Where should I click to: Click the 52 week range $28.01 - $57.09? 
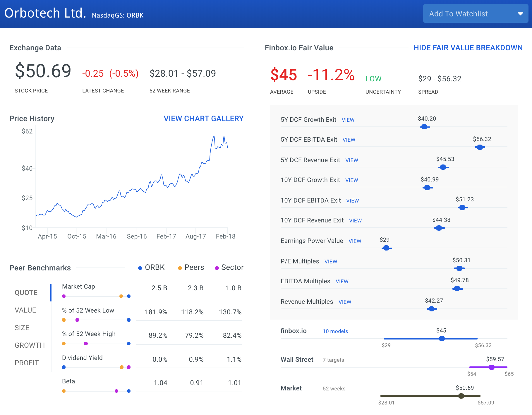(183, 73)
